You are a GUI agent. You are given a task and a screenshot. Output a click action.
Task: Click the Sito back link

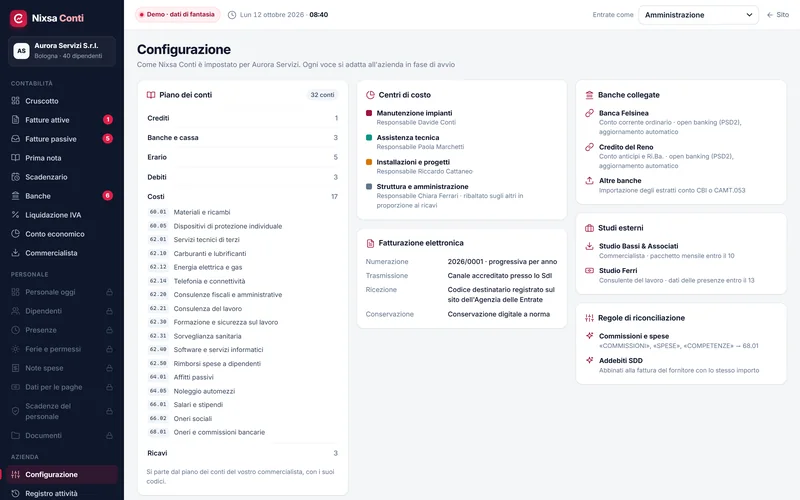pos(778,15)
